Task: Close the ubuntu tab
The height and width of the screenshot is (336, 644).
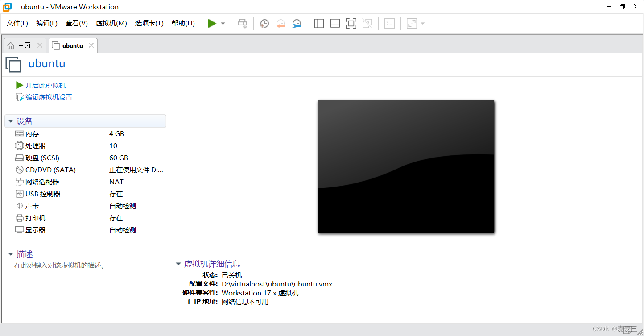Action: [x=91, y=46]
